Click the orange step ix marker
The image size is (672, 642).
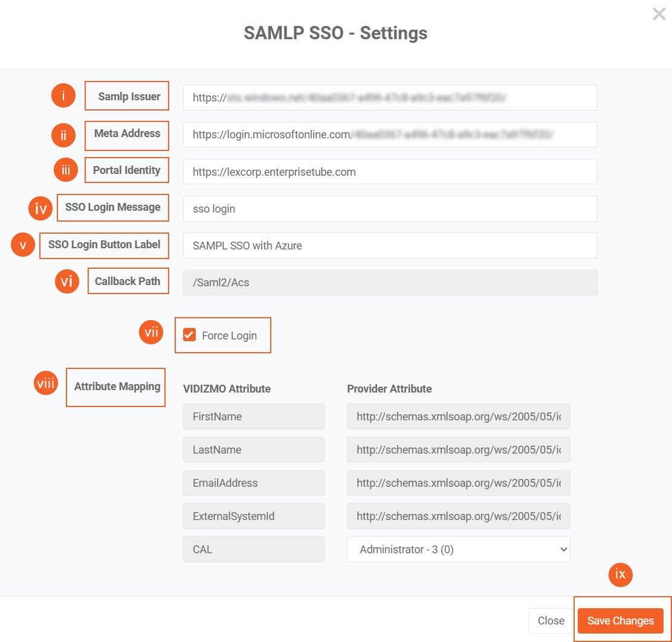620,574
